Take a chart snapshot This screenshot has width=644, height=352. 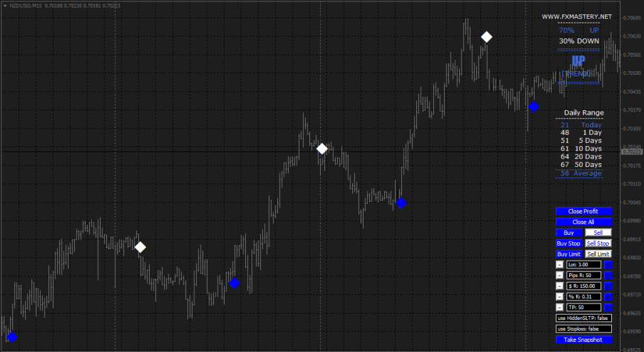584,339
